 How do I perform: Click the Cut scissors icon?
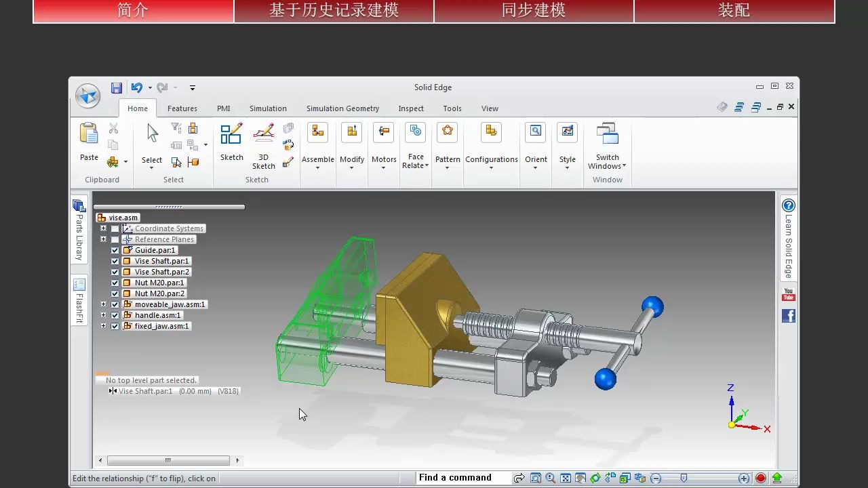click(113, 128)
